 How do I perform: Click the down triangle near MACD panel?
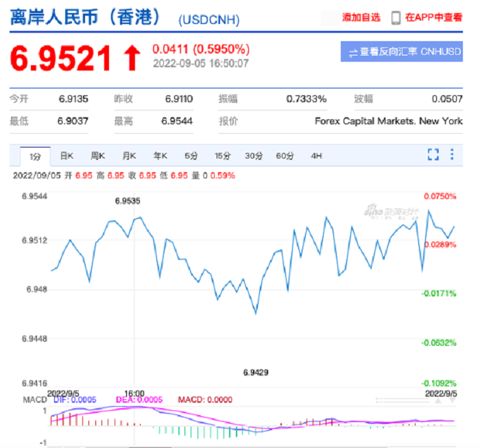click(x=453, y=401)
